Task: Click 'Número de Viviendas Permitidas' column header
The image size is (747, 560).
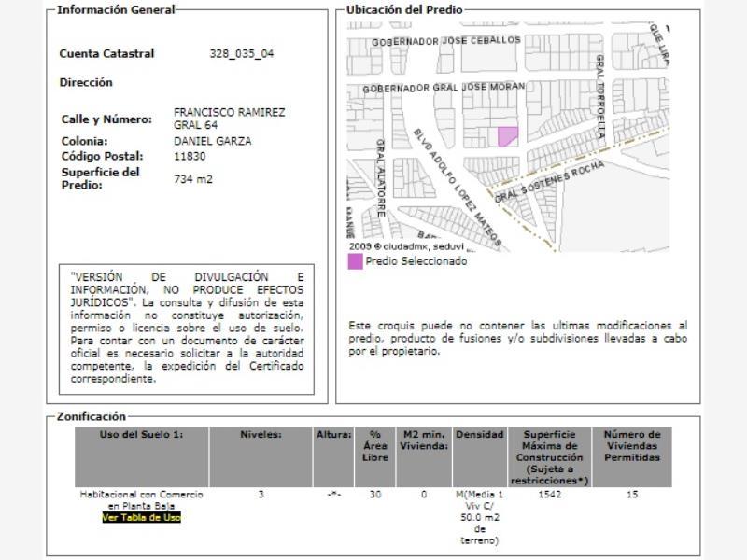Action: [632, 457]
